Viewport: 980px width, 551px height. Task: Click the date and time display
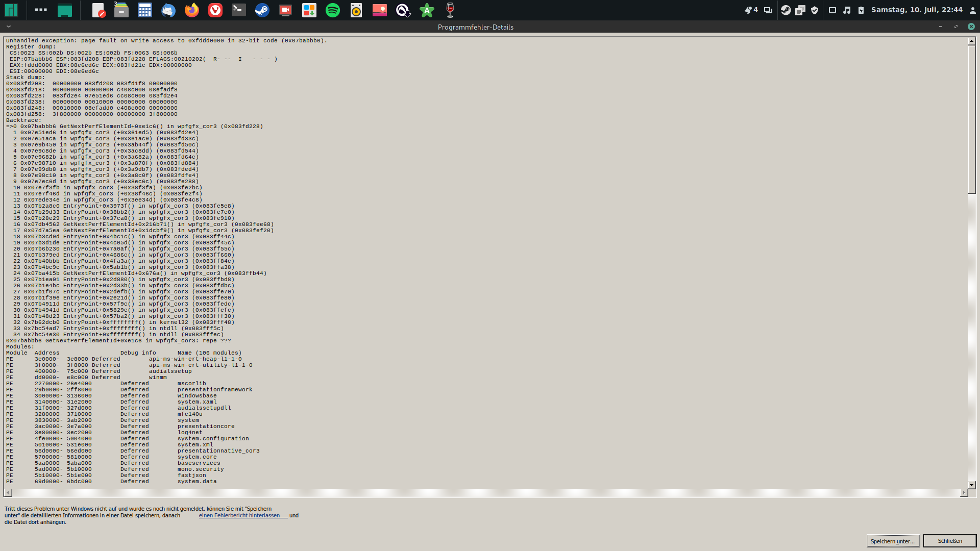coord(917,10)
